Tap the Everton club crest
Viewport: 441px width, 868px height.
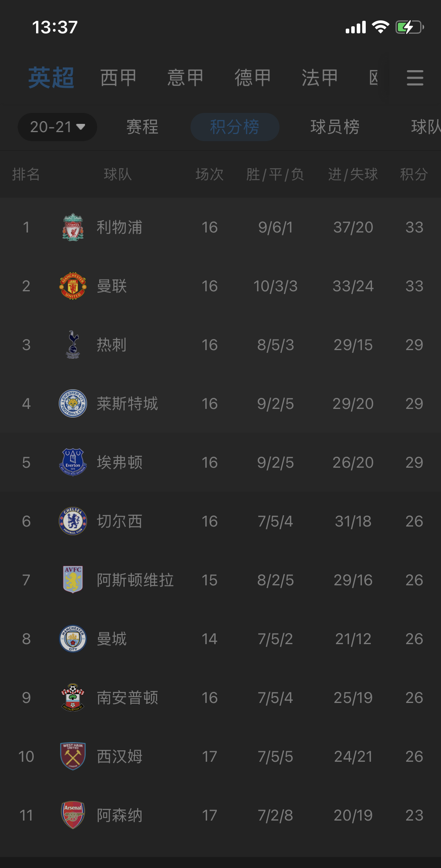pyautogui.click(x=73, y=462)
